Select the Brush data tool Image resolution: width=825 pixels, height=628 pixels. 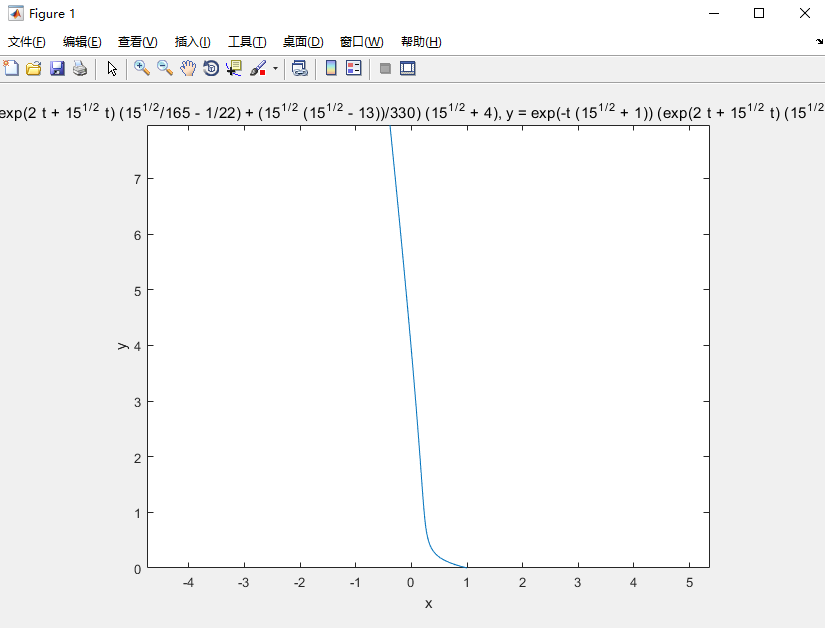[258, 68]
